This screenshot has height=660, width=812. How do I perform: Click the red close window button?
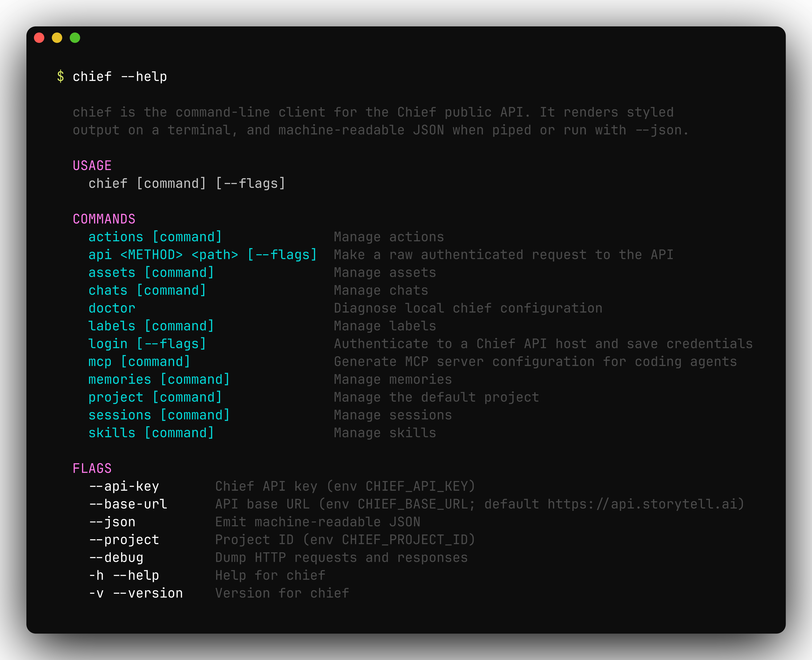39,38
